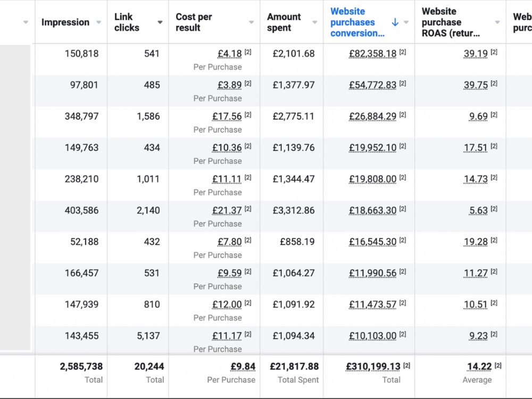This screenshot has height=399, width=532.
Task: Click footnote [2] next to total £310,199.13
Action: point(407,365)
